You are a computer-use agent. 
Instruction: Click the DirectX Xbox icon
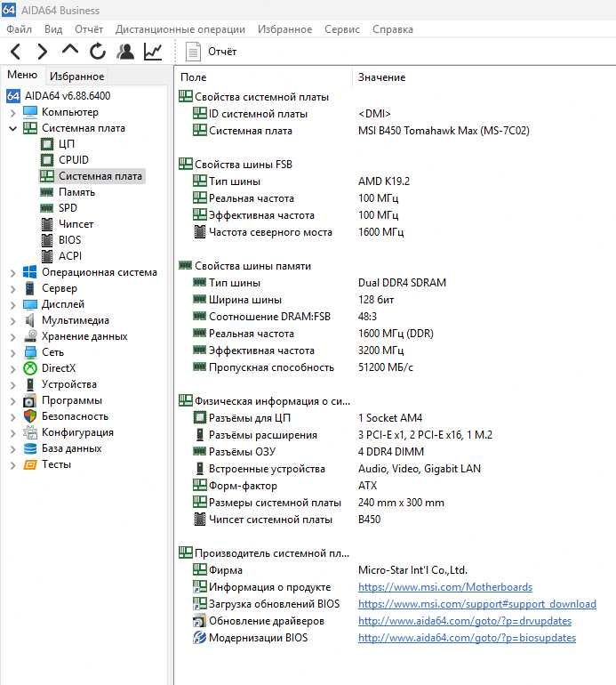click(x=30, y=368)
